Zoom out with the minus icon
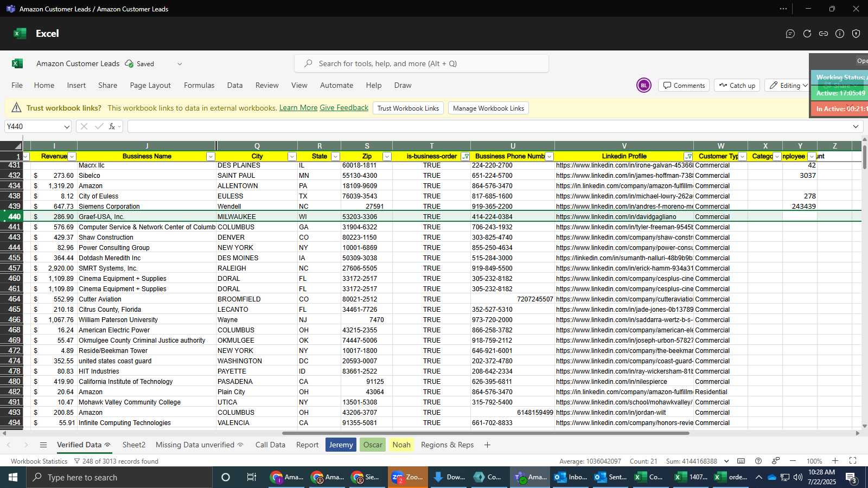 [x=793, y=461]
